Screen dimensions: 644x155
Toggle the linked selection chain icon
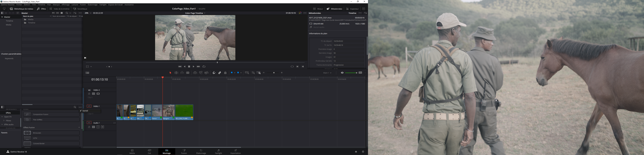coord(220,73)
